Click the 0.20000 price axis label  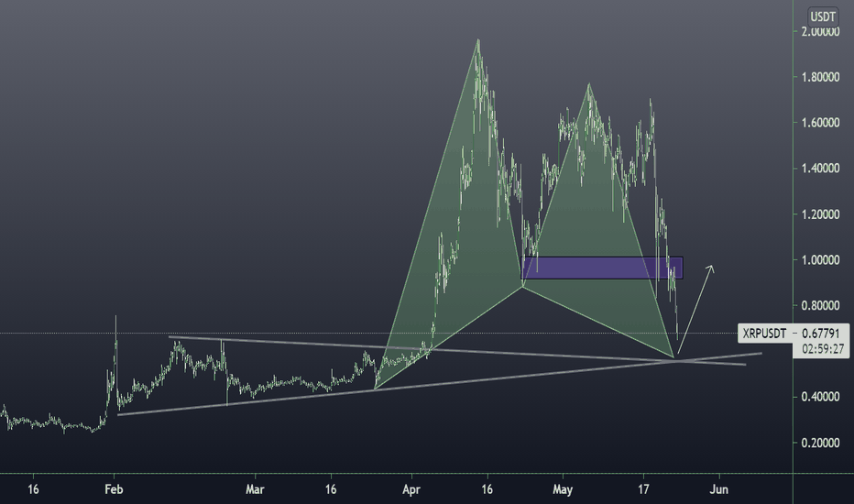point(820,443)
